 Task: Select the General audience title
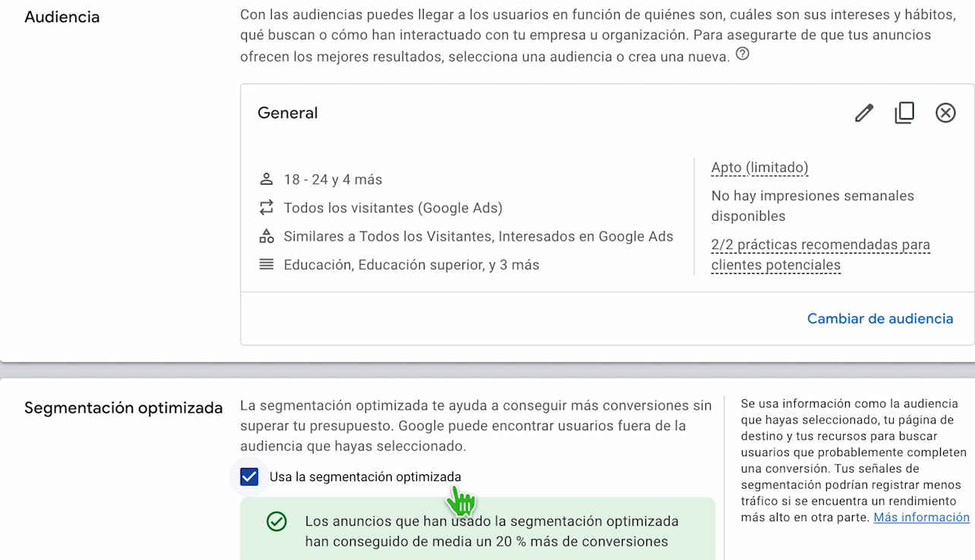[288, 113]
